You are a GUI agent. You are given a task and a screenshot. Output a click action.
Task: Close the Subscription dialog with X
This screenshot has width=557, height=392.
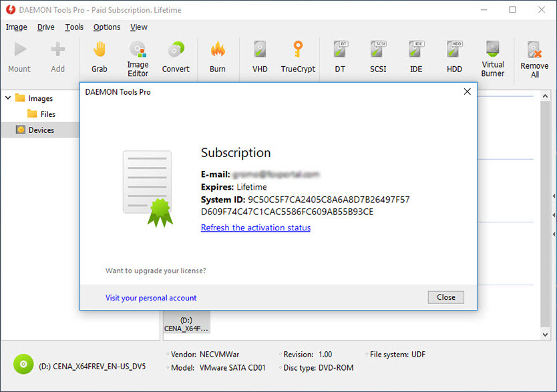(467, 91)
